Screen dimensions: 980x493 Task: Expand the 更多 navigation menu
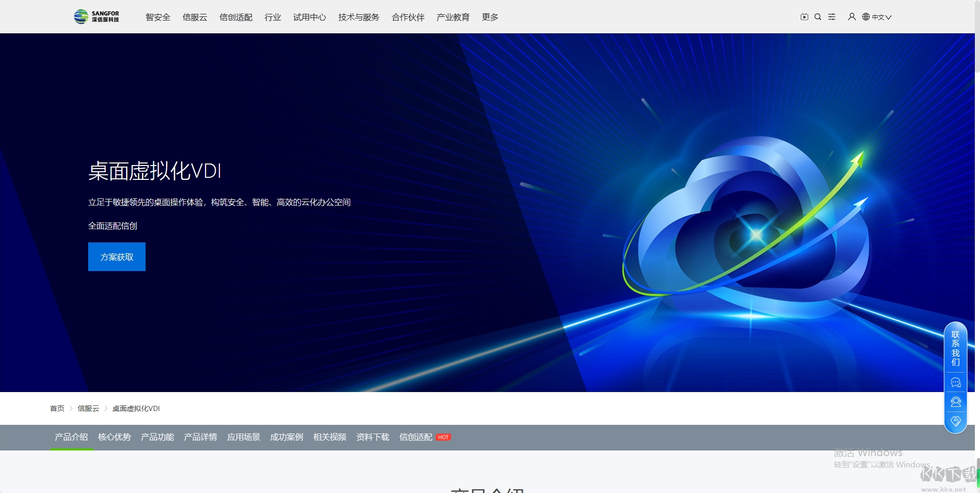pyautogui.click(x=490, y=17)
